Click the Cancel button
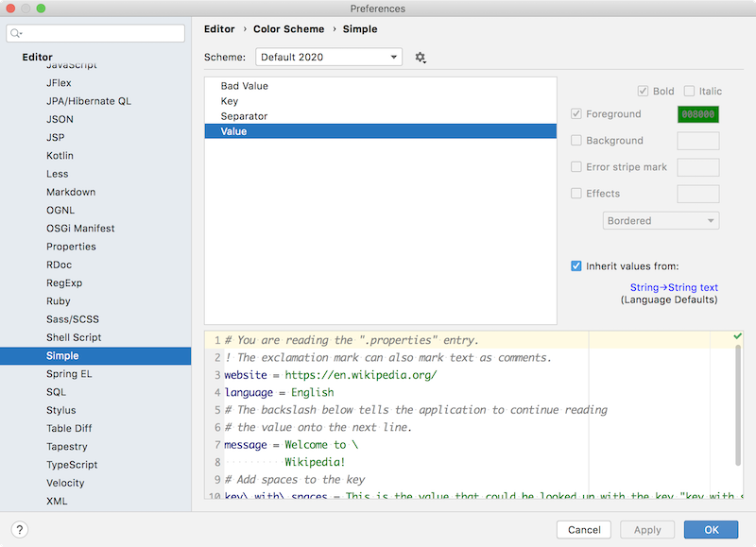 (x=583, y=530)
